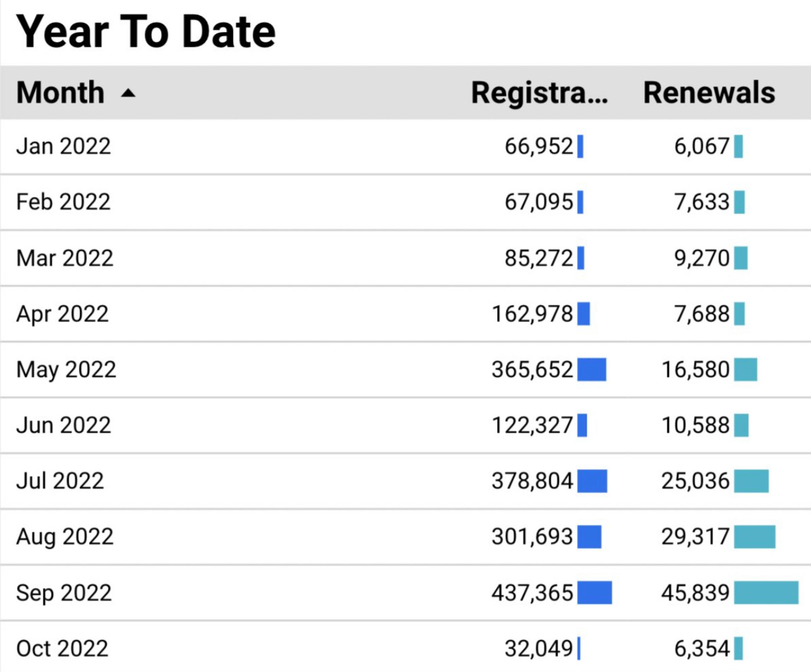Select the Sep 2022 month cell

64,592
